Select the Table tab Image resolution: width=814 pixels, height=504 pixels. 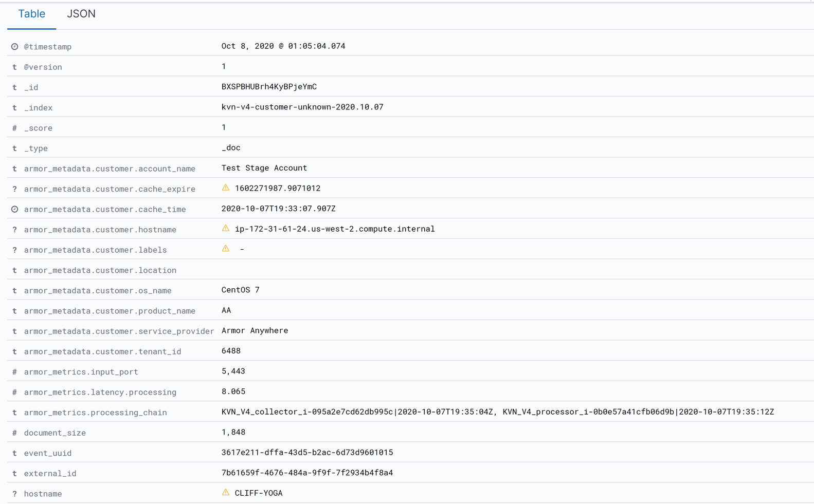(32, 14)
